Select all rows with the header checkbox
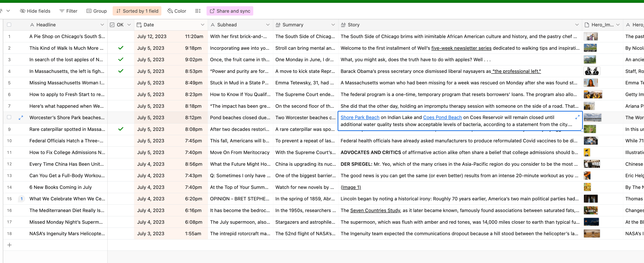 (x=9, y=25)
